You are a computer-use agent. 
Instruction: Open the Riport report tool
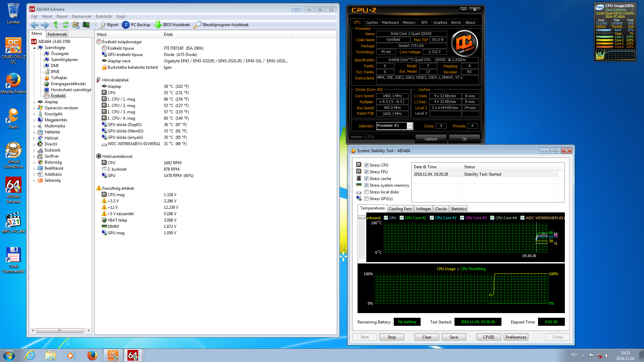coord(108,25)
